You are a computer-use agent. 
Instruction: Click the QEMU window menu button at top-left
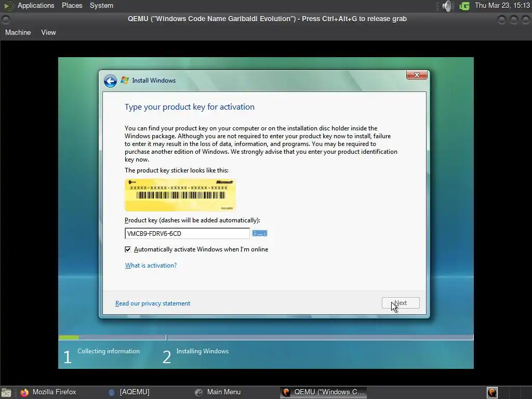coord(6,19)
